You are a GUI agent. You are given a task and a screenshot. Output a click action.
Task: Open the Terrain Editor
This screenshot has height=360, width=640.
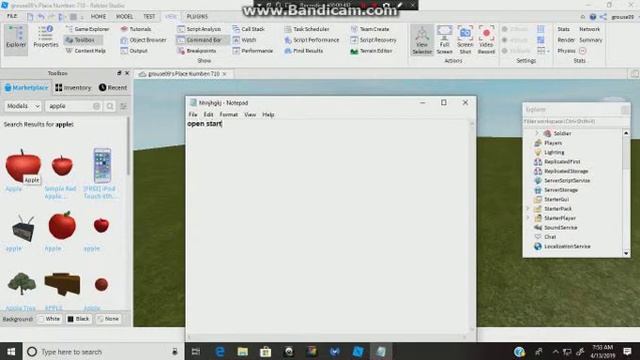pyautogui.click(x=371, y=51)
